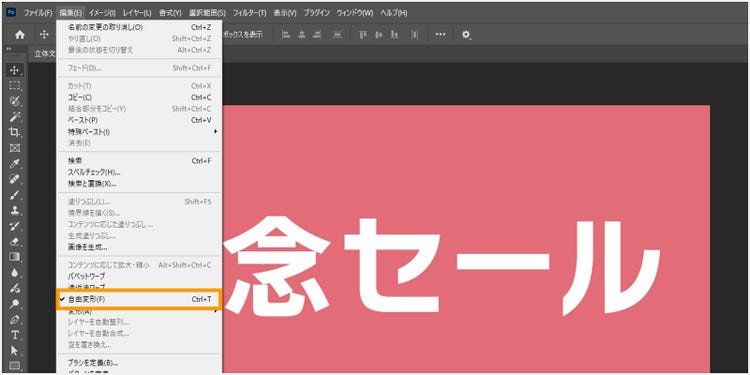Viewport: 750px width, 375px height.
Task: Align right edges in the options bar
Action: [x=317, y=34]
